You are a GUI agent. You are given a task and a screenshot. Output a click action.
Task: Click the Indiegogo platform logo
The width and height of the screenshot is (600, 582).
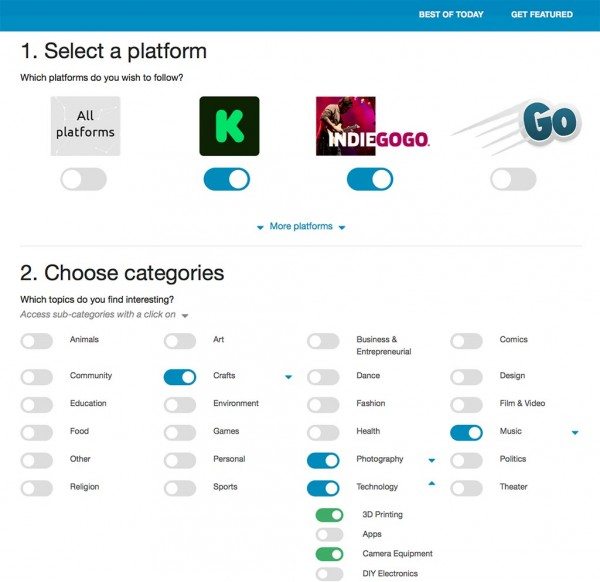(373, 126)
